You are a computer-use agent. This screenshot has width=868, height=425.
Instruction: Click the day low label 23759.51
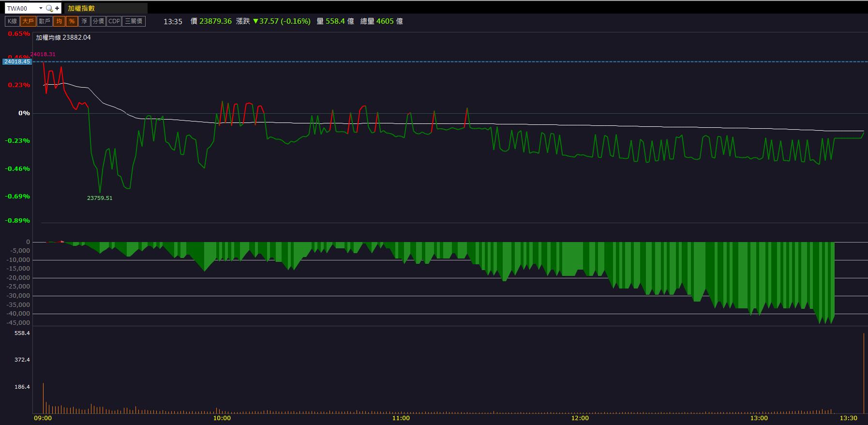coord(100,198)
